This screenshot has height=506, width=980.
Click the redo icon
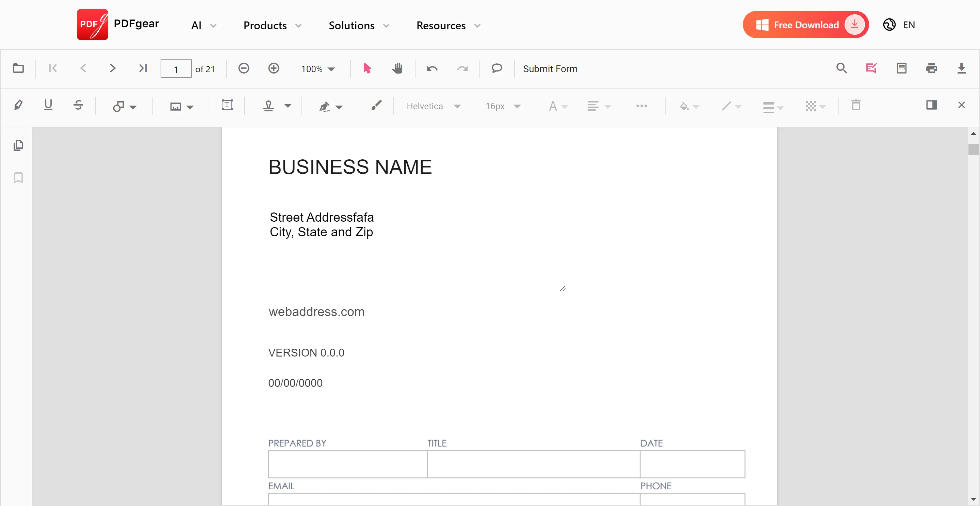click(462, 68)
